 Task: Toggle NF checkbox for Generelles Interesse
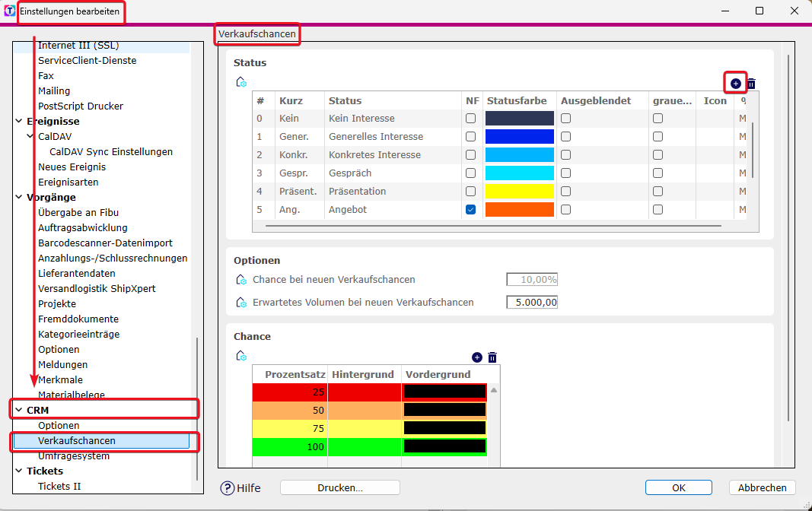[x=470, y=137]
